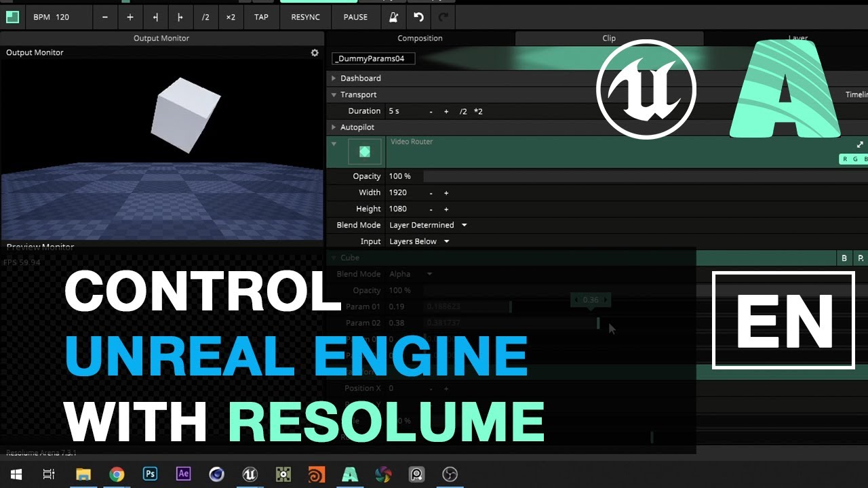868x488 pixels.
Task: Click the expand arrows icon on Video Router
Action: coord(860,144)
